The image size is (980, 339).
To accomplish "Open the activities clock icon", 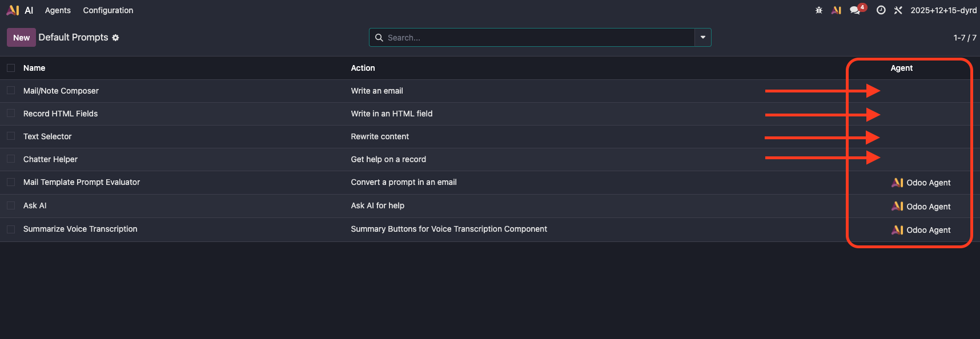I will tap(881, 10).
